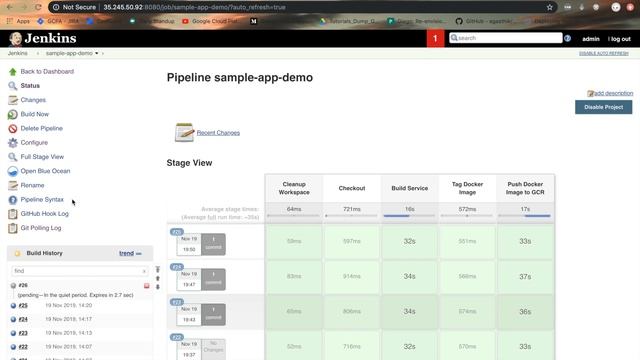Open Configure link in sidebar
Image resolution: width=640 pixels, height=360 pixels.
34,142
